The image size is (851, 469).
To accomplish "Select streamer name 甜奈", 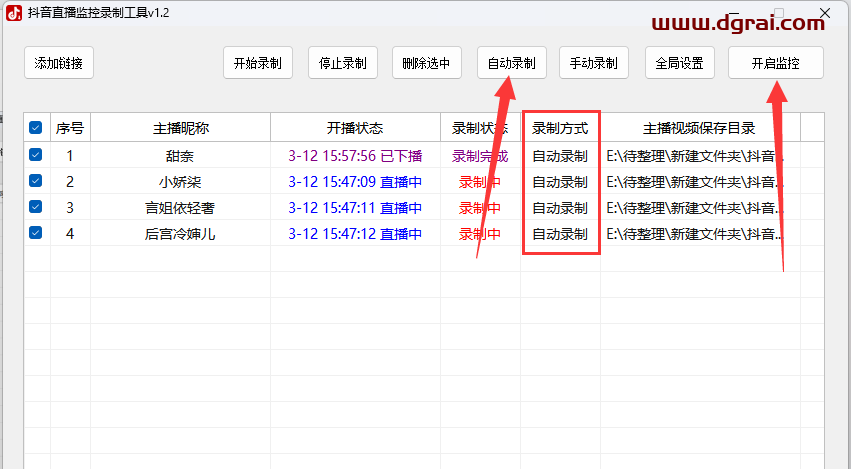I will coord(180,156).
